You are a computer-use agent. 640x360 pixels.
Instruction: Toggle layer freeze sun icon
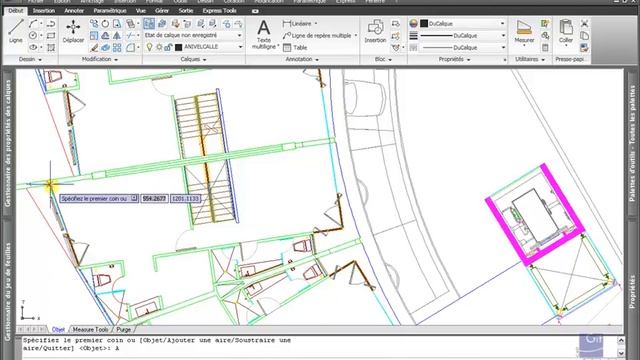(x=159, y=47)
